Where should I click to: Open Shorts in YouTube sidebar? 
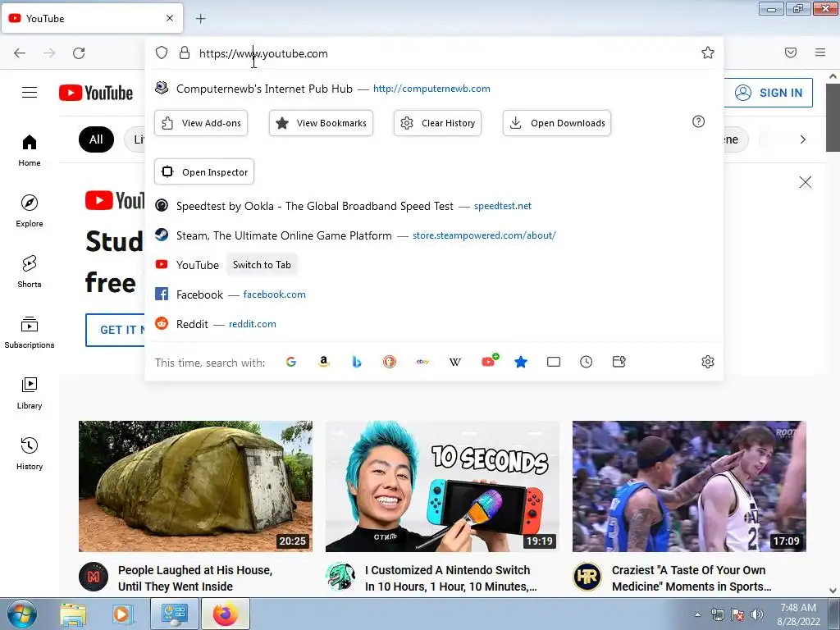[x=30, y=272]
